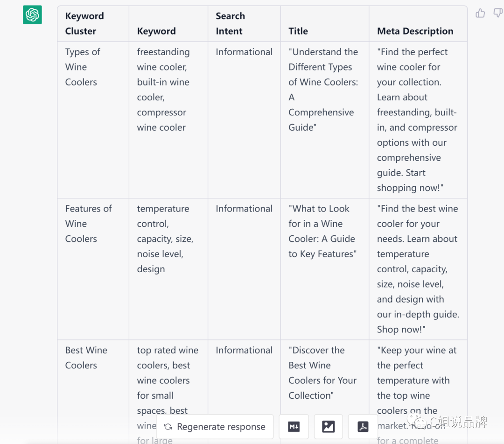504x444 pixels.
Task: Export the response as Markdown
Action: [294, 427]
